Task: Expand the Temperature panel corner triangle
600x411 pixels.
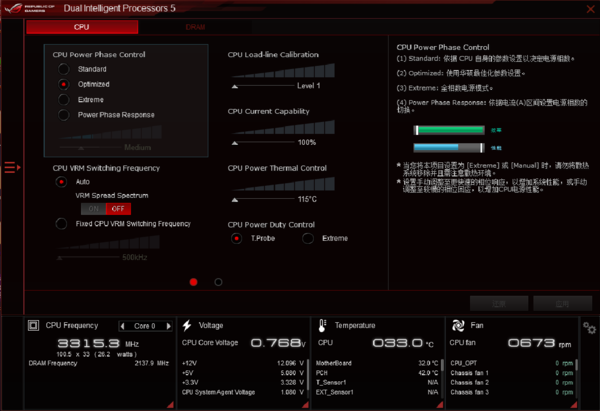Action: point(440,404)
